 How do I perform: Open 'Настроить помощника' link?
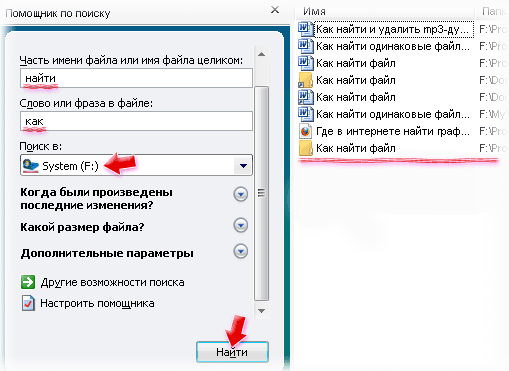pyautogui.click(x=97, y=303)
